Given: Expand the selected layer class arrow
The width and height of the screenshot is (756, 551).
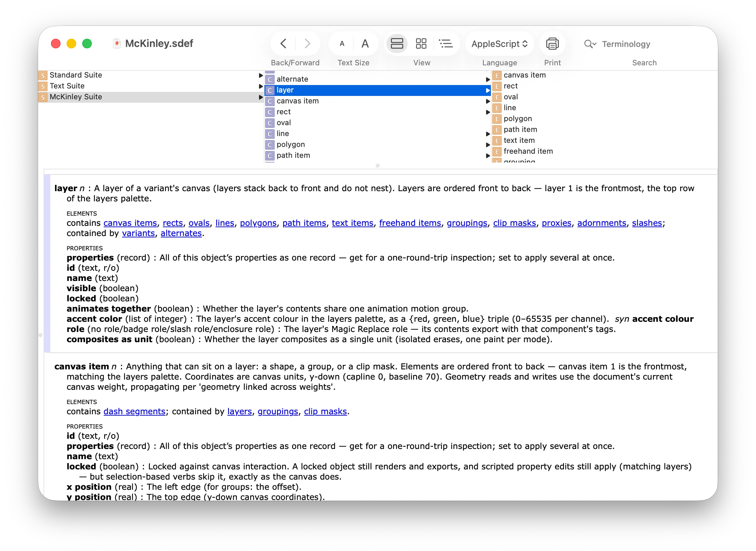Looking at the screenshot, I should (x=488, y=90).
